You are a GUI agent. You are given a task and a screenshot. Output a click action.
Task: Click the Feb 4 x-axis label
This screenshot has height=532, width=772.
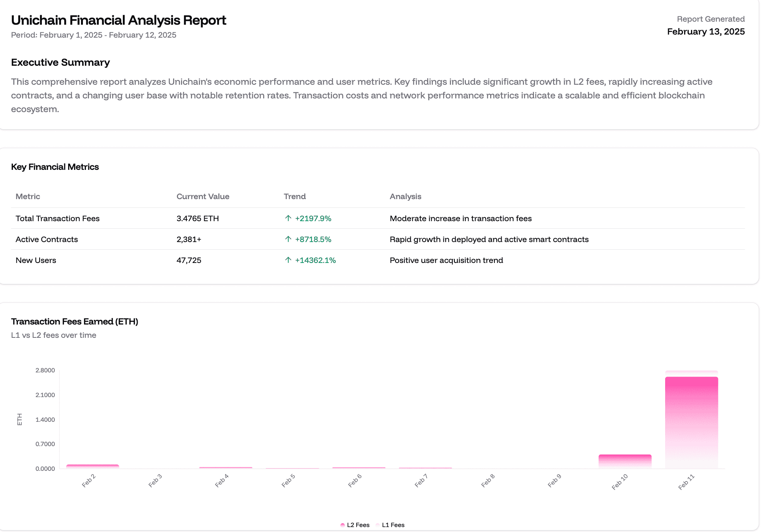[222, 481]
